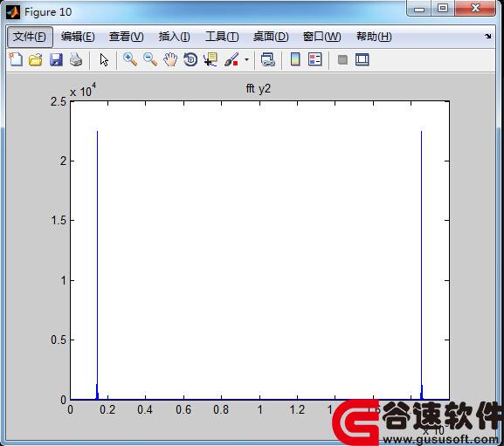Open the 桌面(D) menu

[271, 37]
